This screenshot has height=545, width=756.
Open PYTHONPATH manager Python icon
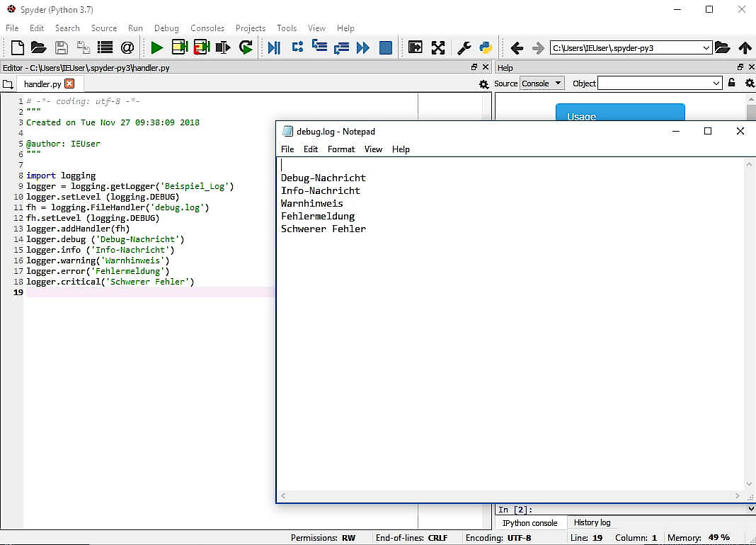click(x=486, y=47)
